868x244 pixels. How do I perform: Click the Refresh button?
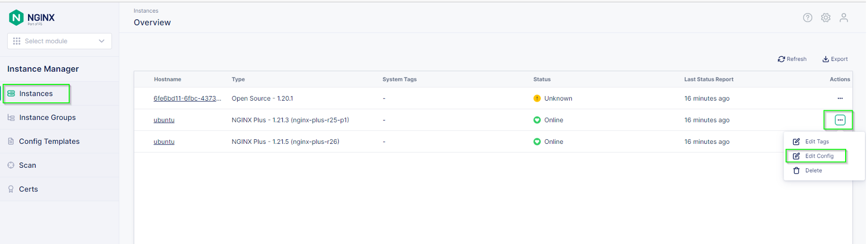[792, 59]
